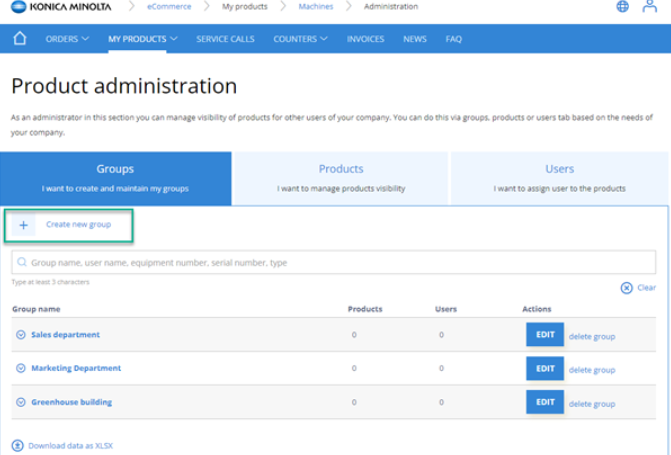
Task: Expand the Sales department group row
Action: coord(21,335)
